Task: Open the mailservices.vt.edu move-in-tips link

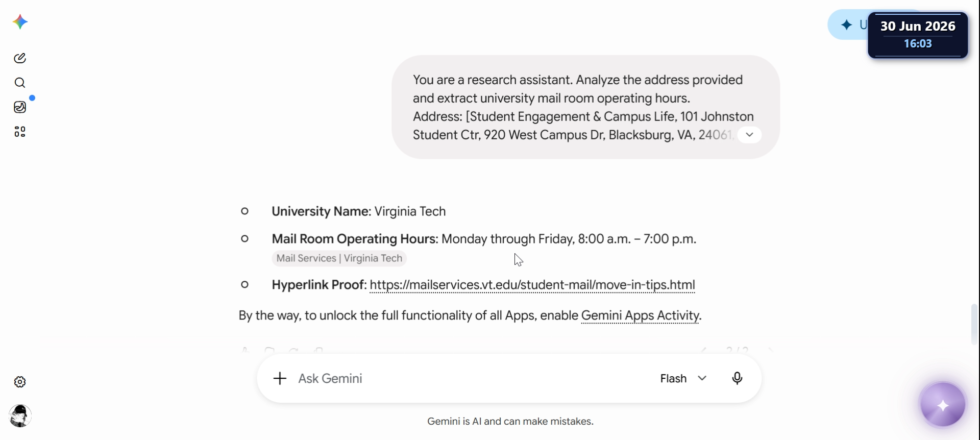Action: click(532, 285)
